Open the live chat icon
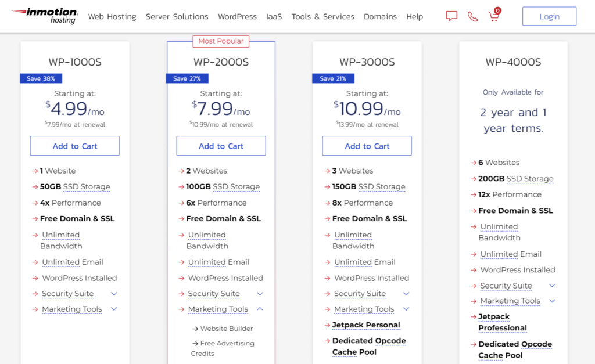The height and width of the screenshot is (364, 595). (x=451, y=16)
